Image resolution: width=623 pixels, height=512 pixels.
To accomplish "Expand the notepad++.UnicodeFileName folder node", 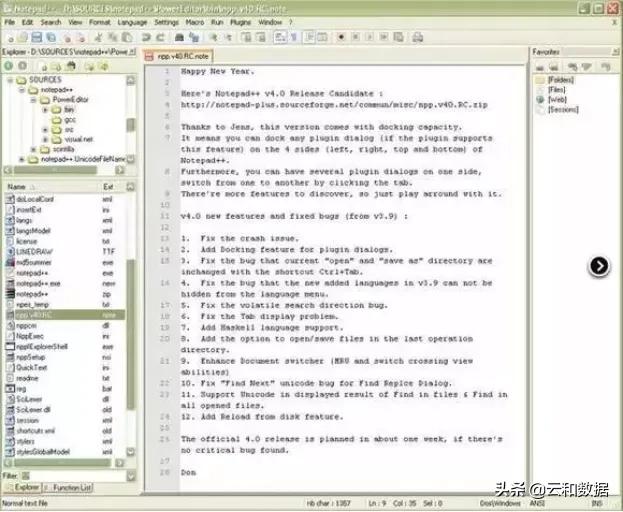I will coord(22,159).
